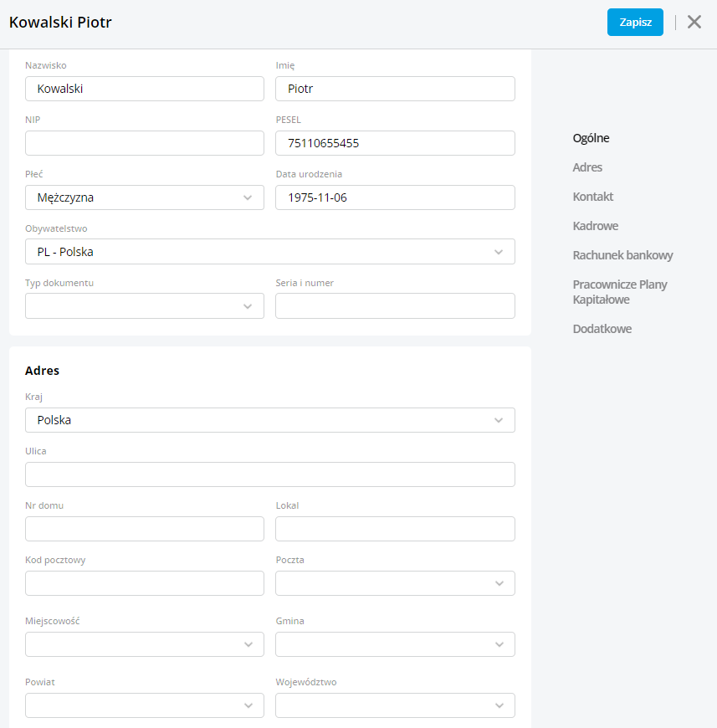This screenshot has height=728, width=717.
Task: Click the NIP input field
Action: tap(144, 143)
